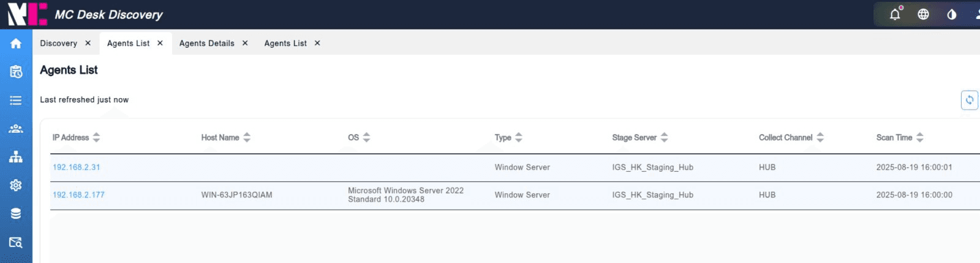This screenshot has height=263, width=980.
Task: Switch to the last Agents List tab
Action: click(285, 43)
